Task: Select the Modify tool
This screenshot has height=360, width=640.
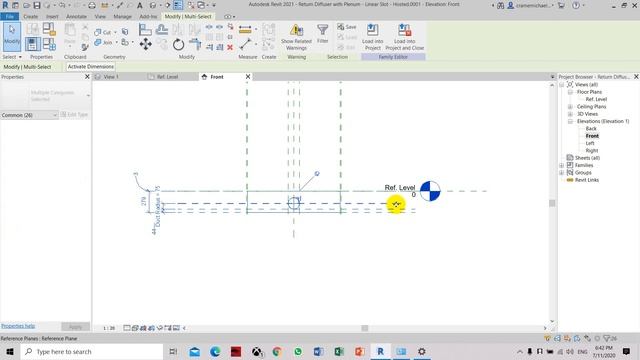Action: (11, 37)
